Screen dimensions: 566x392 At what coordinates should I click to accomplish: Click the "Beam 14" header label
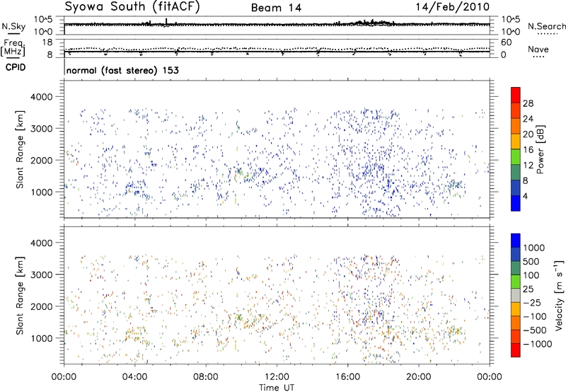point(276,8)
